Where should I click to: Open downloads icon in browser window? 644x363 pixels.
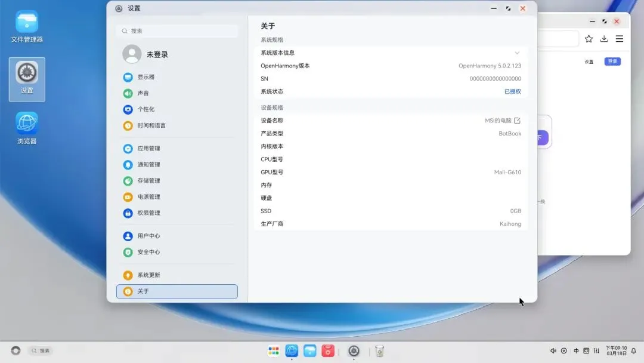pos(603,39)
